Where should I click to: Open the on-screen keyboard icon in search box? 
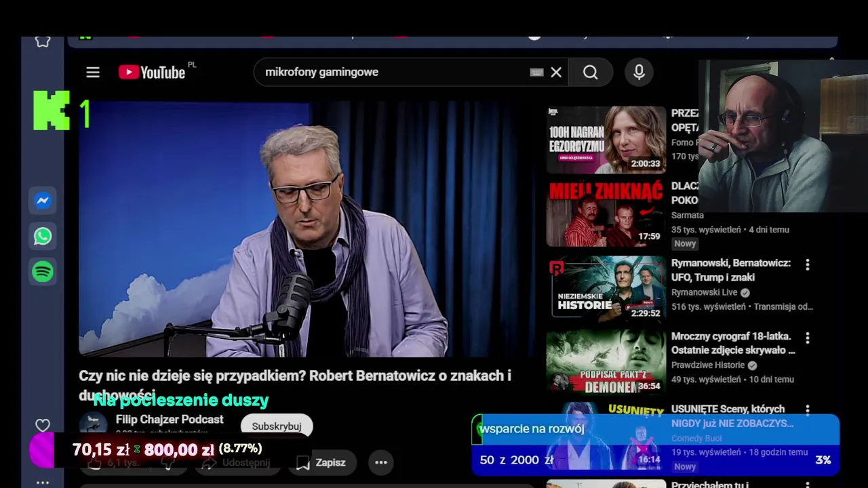point(536,73)
